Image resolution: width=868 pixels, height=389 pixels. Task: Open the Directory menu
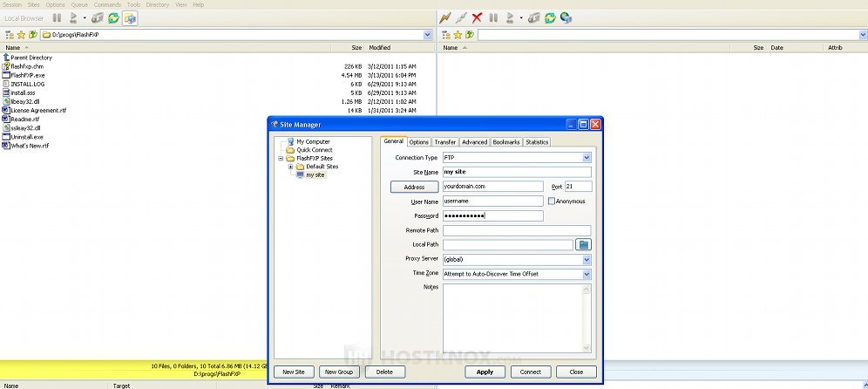pyautogui.click(x=158, y=4)
